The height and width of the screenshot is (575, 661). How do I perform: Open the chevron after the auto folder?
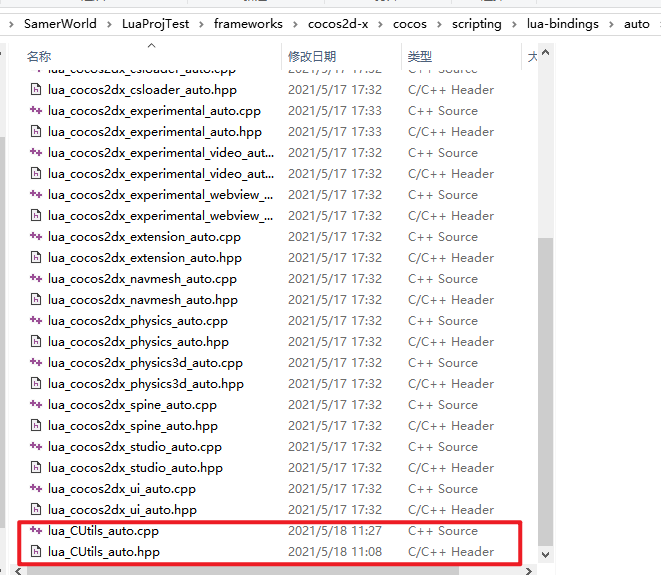657,23
